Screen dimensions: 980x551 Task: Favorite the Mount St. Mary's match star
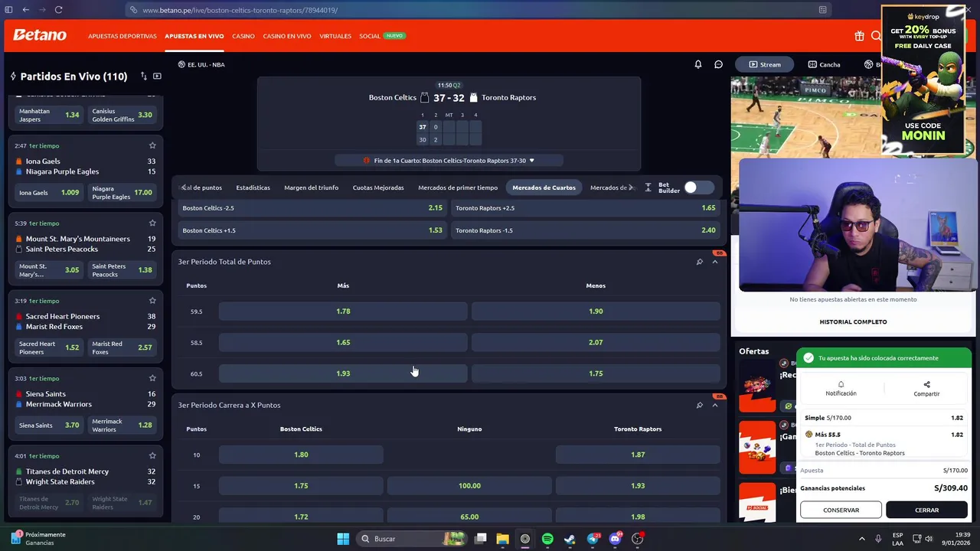pyautogui.click(x=152, y=223)
